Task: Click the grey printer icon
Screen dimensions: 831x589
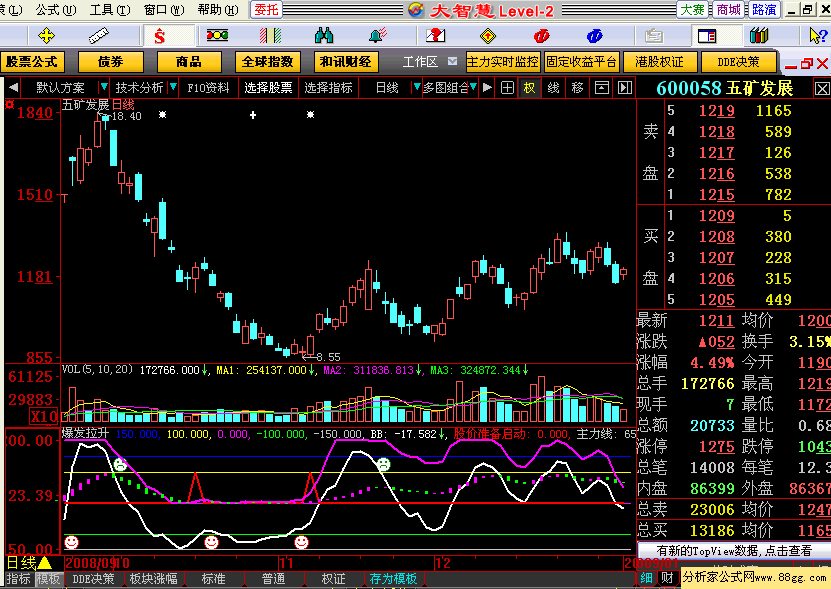Action: click(653, 36)
